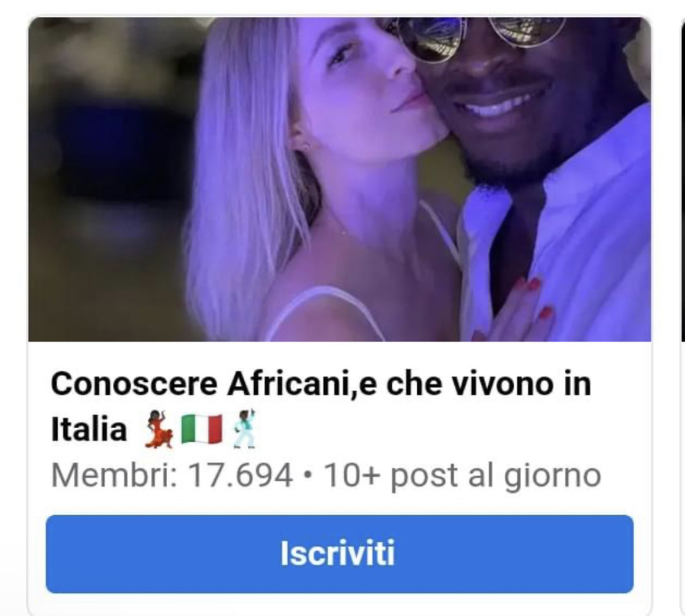Click the word 'Italia' in the title
This screenshot has width=685, height=616.
tap(89, 430)
